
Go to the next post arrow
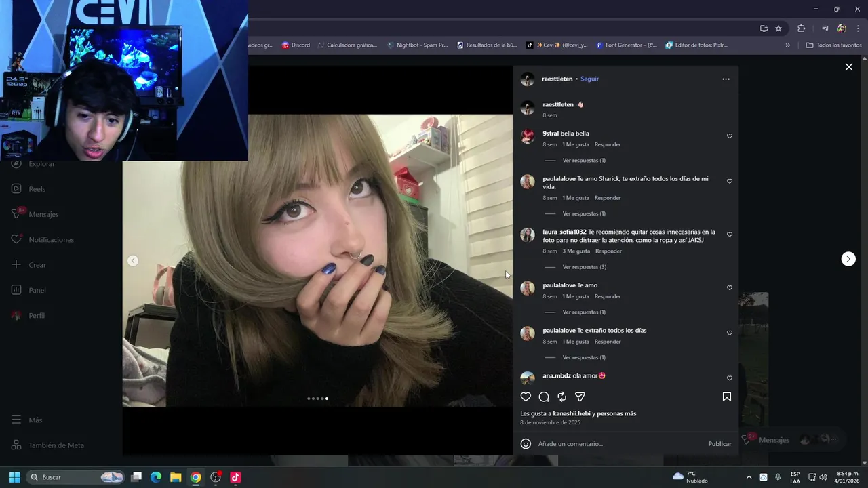pos(848,259)
